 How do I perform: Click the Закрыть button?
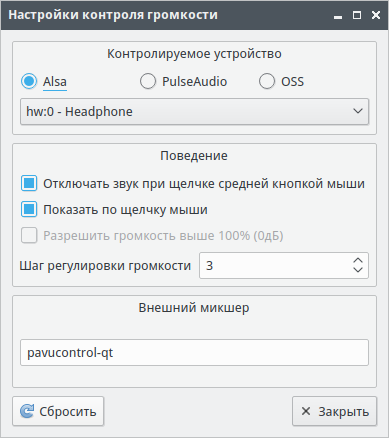pyautogui.click(x=335, y=411)
